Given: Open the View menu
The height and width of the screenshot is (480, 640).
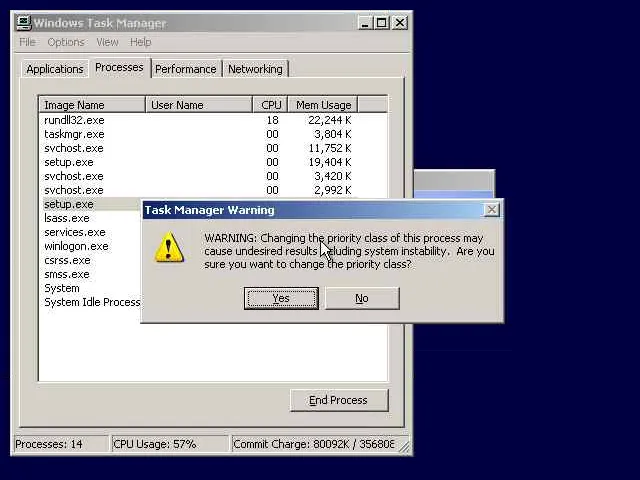Looking at the screenshot, I should click(x=107, y=42).
